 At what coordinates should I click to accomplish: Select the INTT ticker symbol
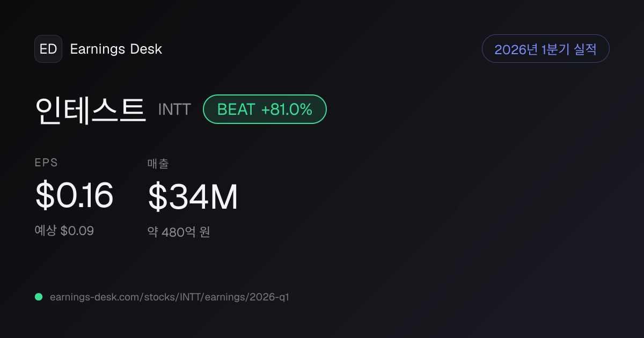(x=174, y=110)
